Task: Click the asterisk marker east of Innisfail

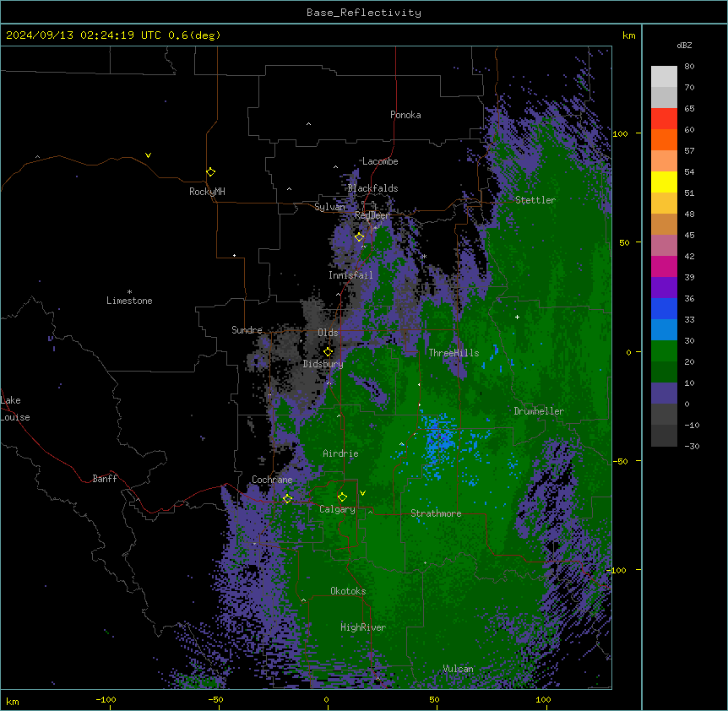Action: pyautogui.click(x=424, y=256)
